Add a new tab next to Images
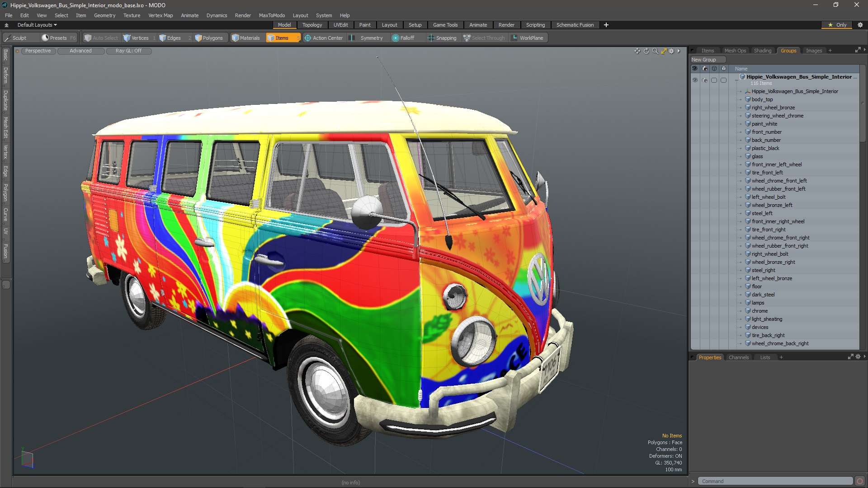This screenshot has height=488, width=868. 830,51
